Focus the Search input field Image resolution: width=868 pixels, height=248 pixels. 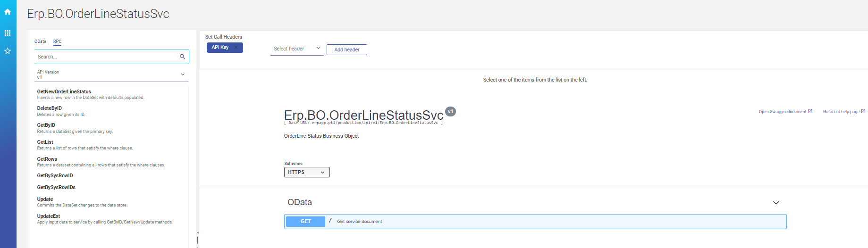click(x=107, y=57)
